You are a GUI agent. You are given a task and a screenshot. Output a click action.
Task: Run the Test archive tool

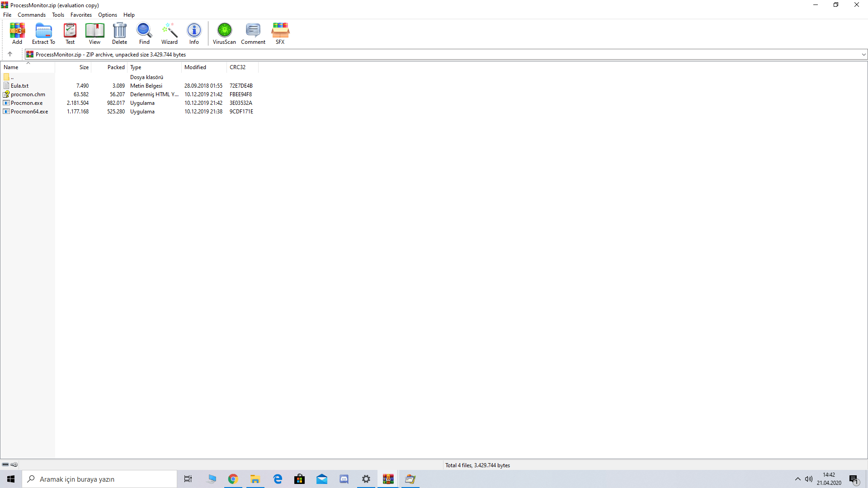pos(70,33)
